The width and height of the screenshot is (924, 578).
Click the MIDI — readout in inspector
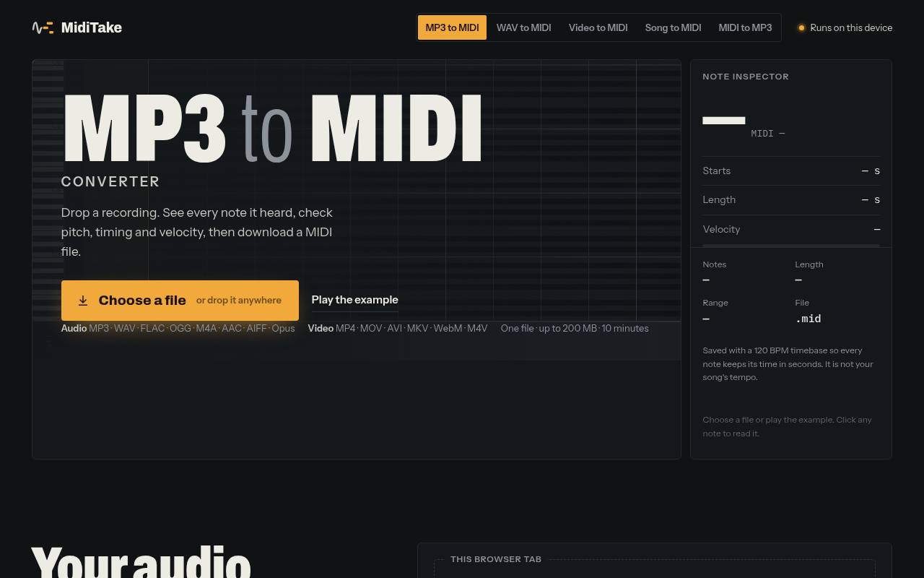point(768,134)
